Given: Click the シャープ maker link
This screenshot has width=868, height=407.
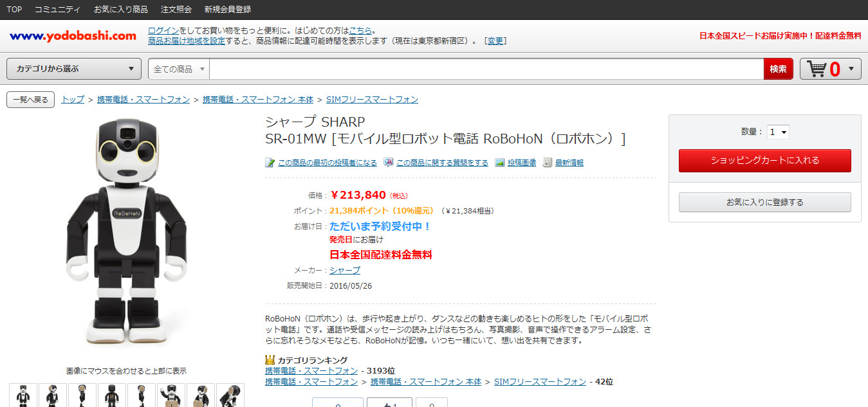Looking at the screenshot, I should pyautogui.click(x=345, y=270).
